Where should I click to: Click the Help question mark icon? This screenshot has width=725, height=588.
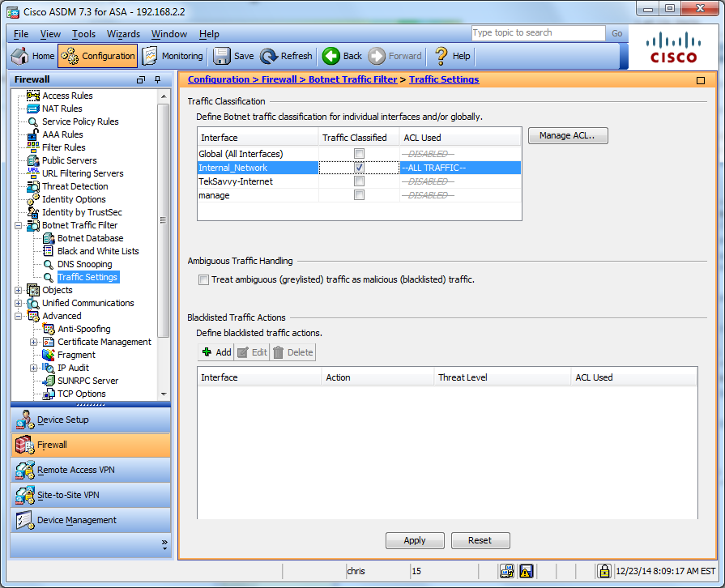[441, 56]
